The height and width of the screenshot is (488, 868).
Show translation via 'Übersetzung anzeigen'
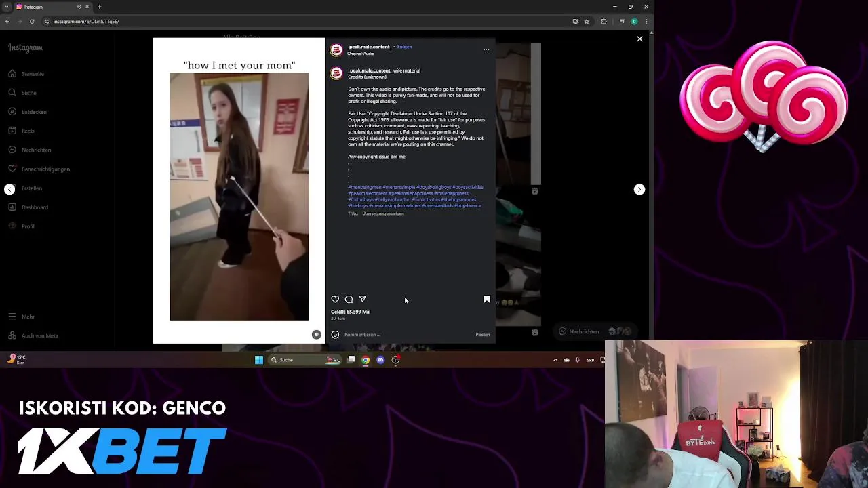click(x=383, y=213)
